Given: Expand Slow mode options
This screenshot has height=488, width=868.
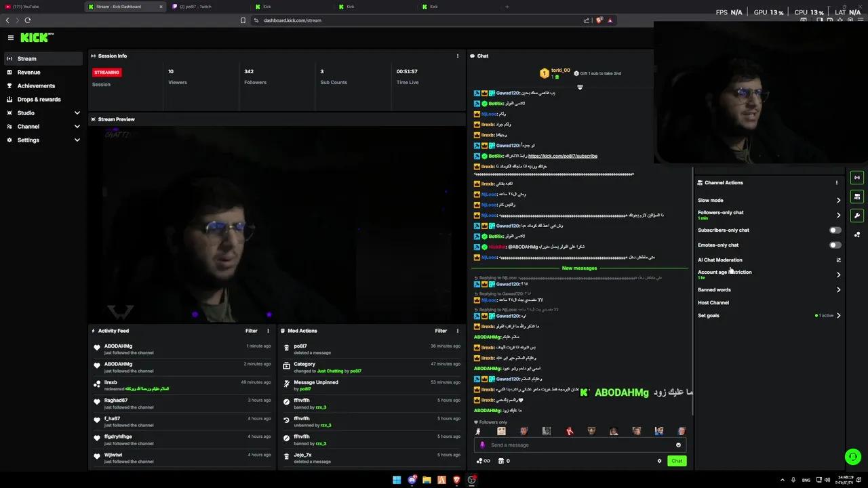Looking at the screenshot, I should (x=838, y=201).
